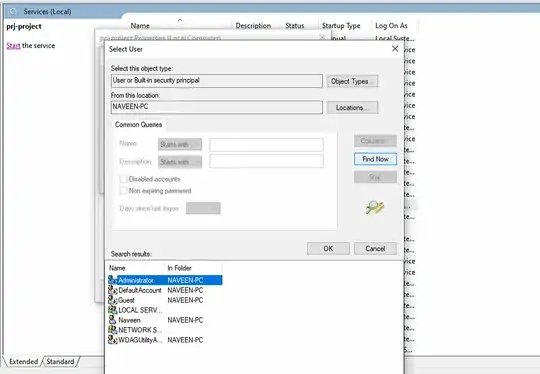Click NAVEEN-PC folder cell for Guest
This screenshot has height=374, width=540.
pos(185,300)
